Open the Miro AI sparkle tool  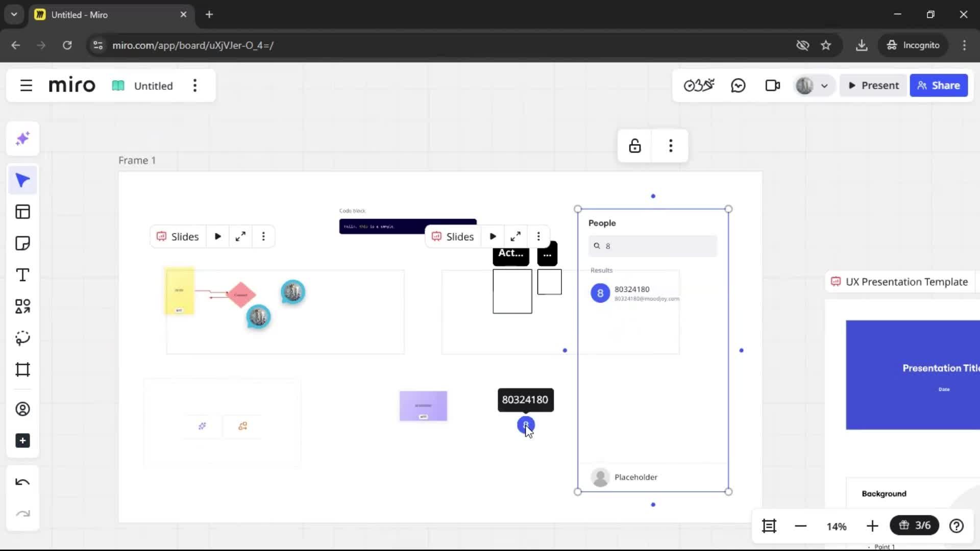click(22, 139)
